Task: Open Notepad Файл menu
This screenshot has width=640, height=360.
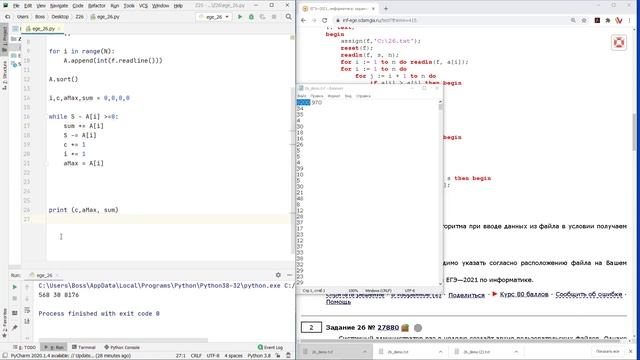Action: click(x=302, y=96)
